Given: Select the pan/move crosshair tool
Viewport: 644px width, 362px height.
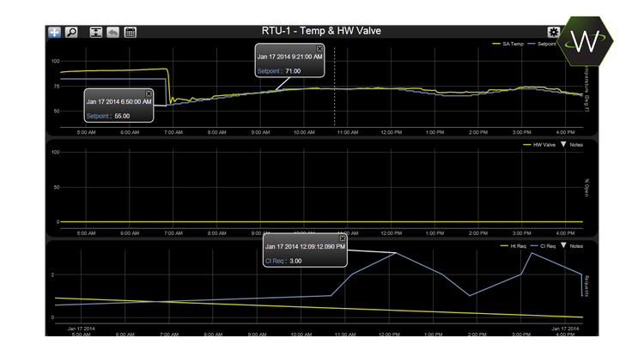Looking at the screenshot, I should tap(56, 32).
